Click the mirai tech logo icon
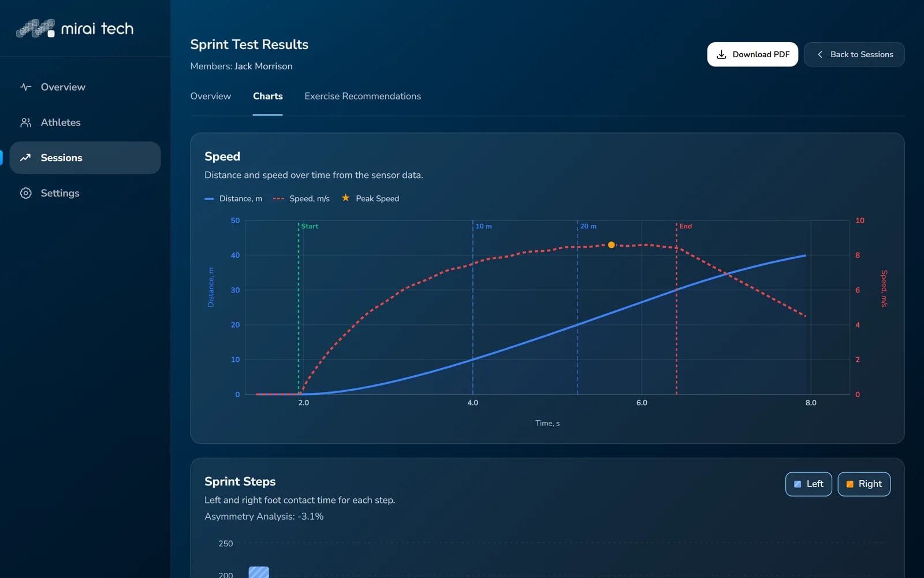924x578 pixels. pyautogui.click(x=35, y=28)
